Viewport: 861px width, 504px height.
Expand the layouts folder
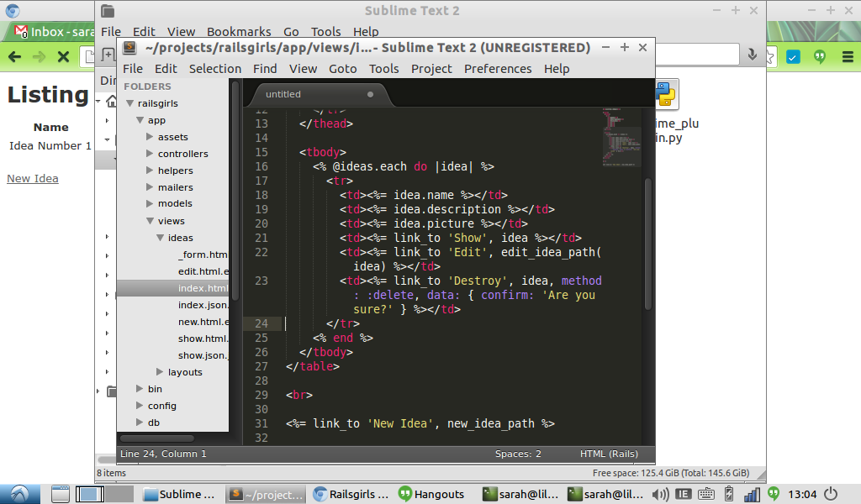(160, 372)
